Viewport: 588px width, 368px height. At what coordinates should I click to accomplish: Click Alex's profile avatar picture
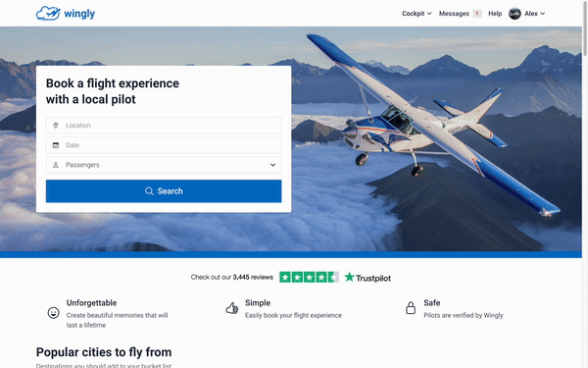pyautogui.click(x=514, y=14)
